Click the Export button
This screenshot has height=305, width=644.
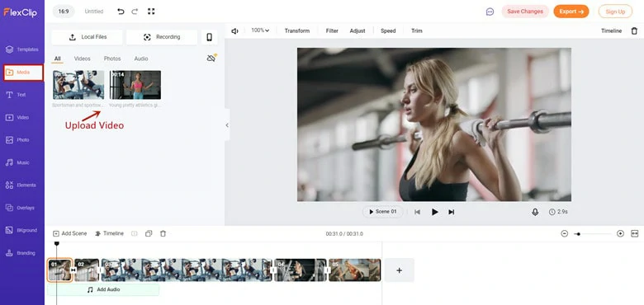pyautogui.click(x=571, y=12)
